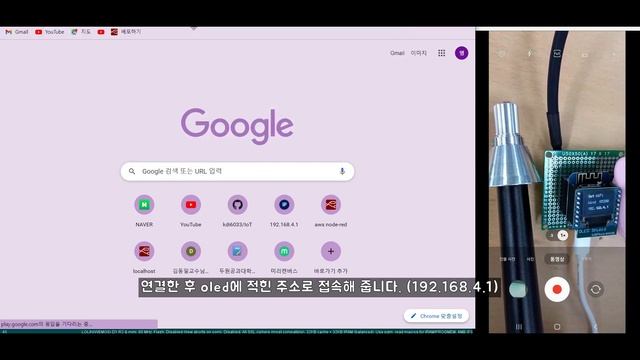The image size is (640, 360).
Task: Open the localhost shortcut tile
Action: 144,257
